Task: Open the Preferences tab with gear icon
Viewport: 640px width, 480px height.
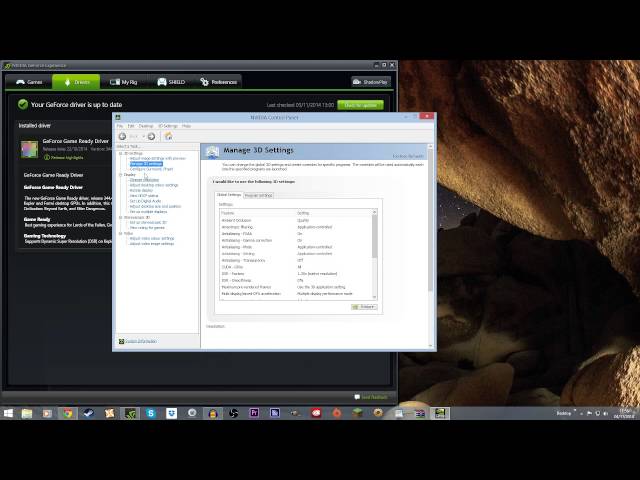Action: (218, 82)
